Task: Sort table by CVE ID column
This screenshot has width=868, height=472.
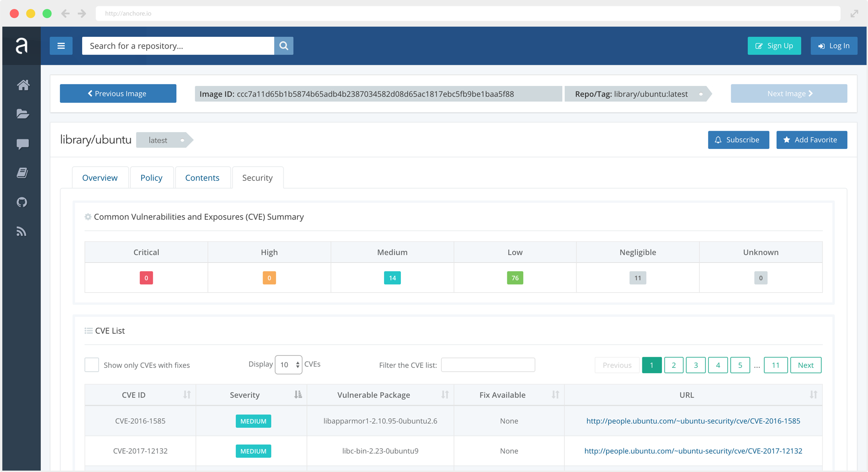Action: pos(187,395)
